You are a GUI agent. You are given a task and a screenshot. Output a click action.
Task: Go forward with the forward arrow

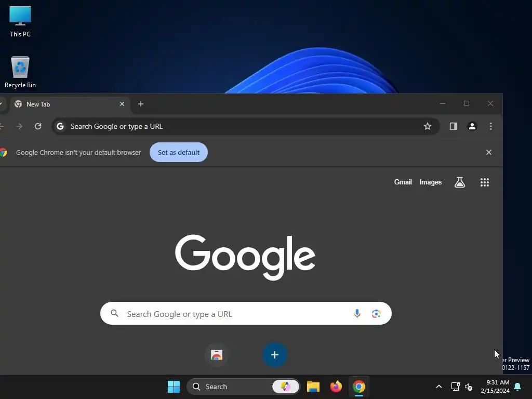[x=19, y=126]
